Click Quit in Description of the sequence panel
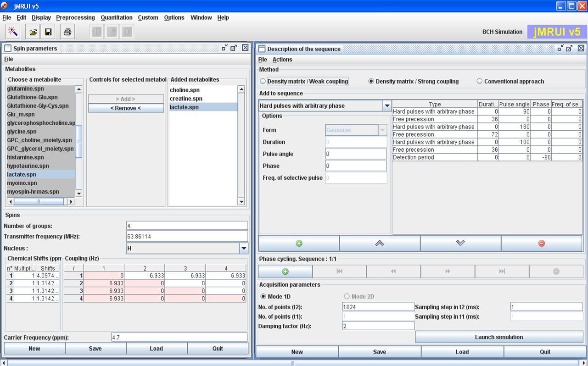Screen dimensions: 588x366 (x=545, y=352)
